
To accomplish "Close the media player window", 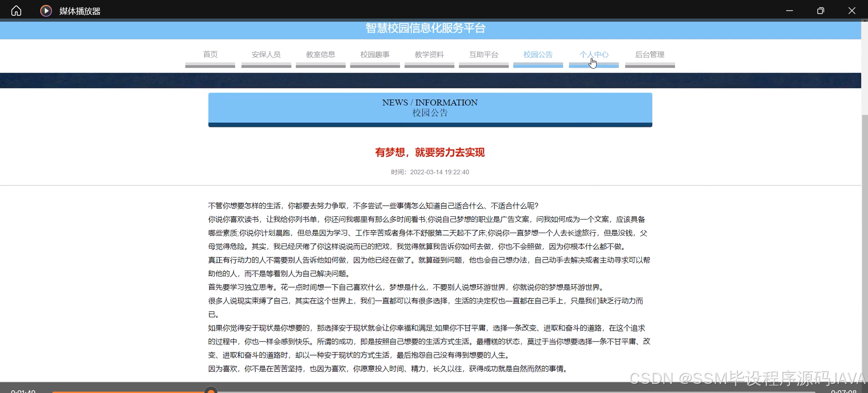I will [x=852, y=10].
